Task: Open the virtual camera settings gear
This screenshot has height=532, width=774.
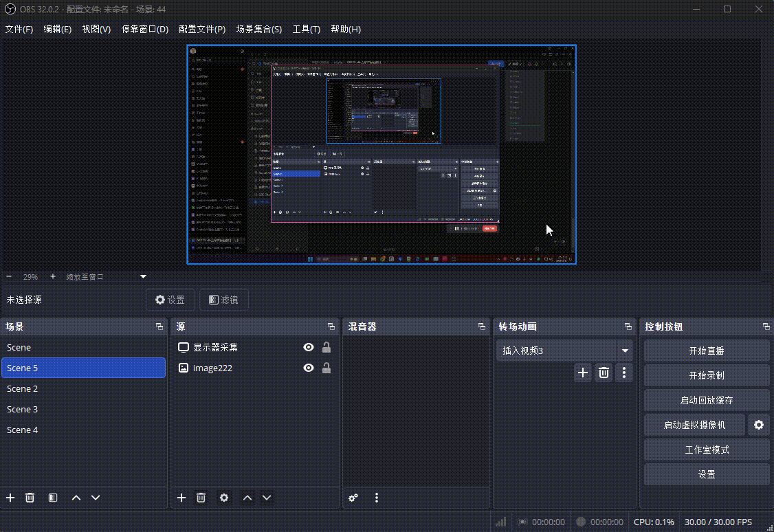Action: click(x=759, y=425)
